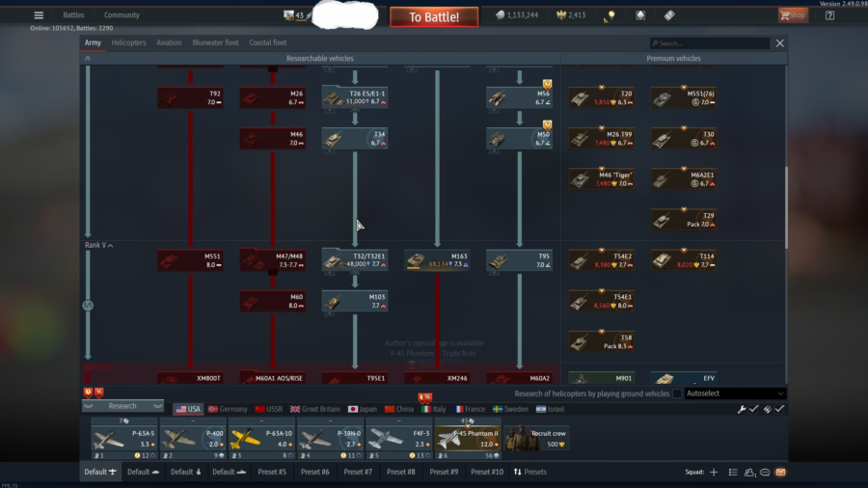
Task: Click the wrench settings icon above crew slots
Action: click(742, 409)
